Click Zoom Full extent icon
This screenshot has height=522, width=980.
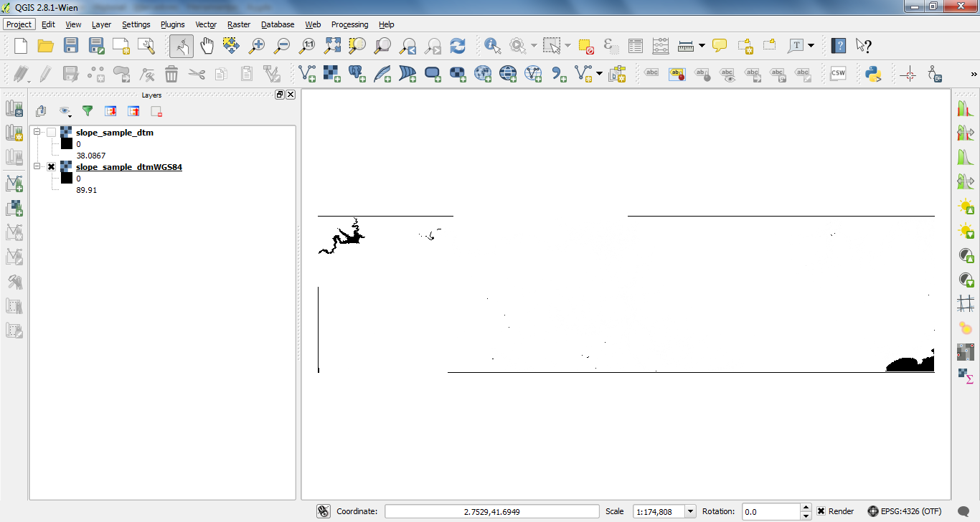pos(333,46)
